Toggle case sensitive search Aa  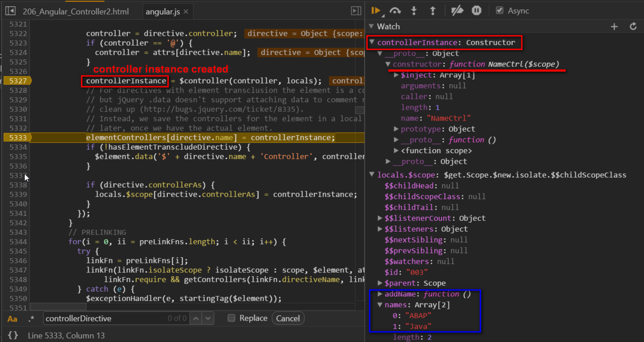coord(12,319)
